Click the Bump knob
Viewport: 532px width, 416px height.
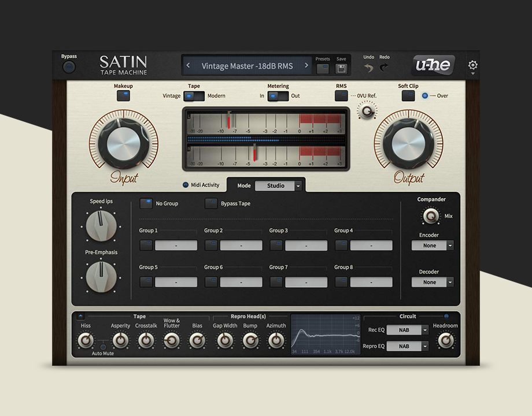[x=250, y=340]
